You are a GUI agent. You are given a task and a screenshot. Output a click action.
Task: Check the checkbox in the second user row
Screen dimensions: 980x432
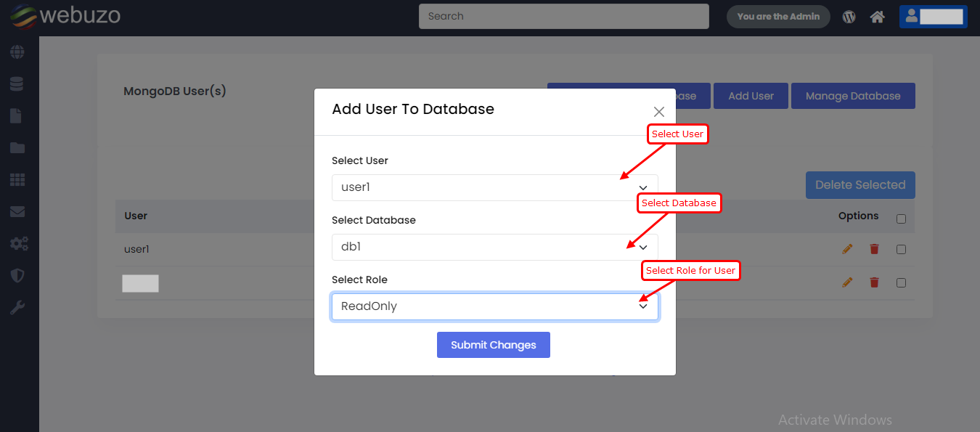pyautogui.click(x=901, y=282)
